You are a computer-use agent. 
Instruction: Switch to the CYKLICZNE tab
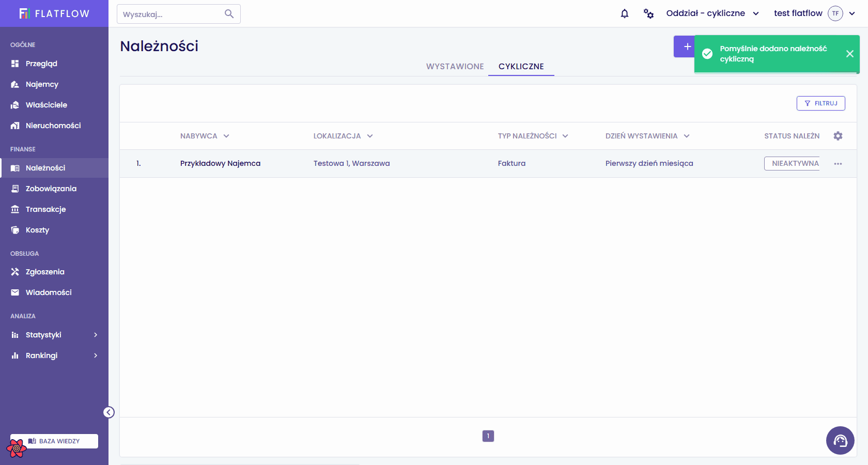click(x=521, y=66)
